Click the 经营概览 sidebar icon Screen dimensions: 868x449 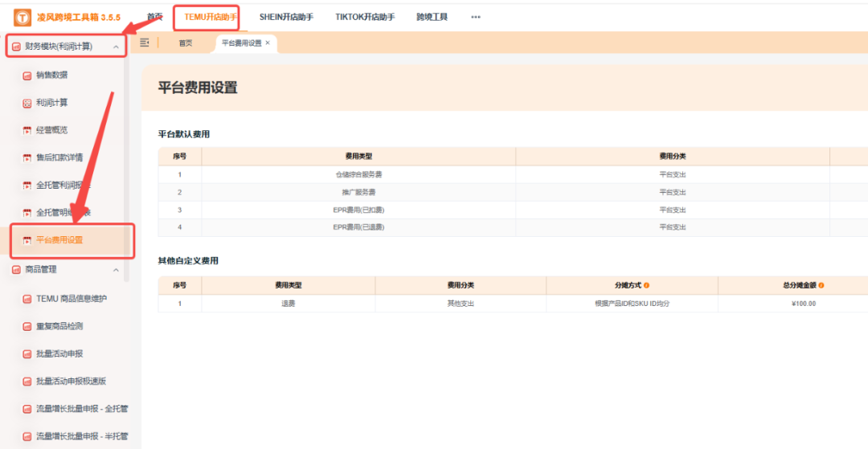[x=27, y=130]
